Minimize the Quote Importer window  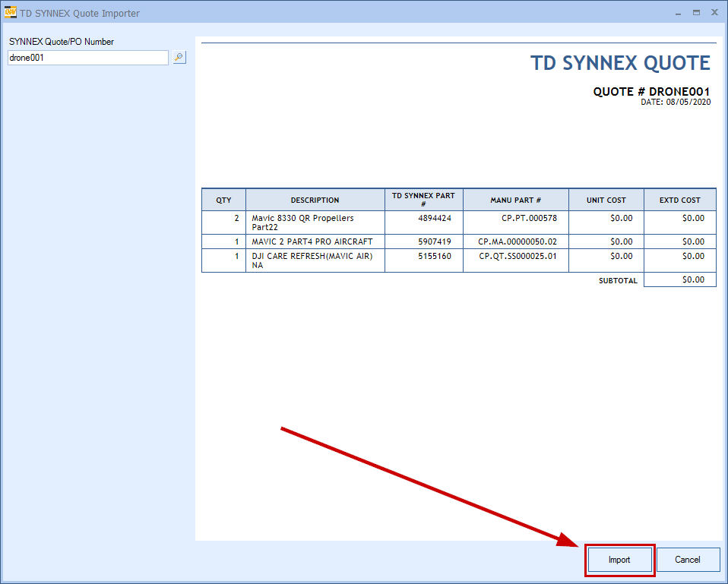tap(679, 13)
